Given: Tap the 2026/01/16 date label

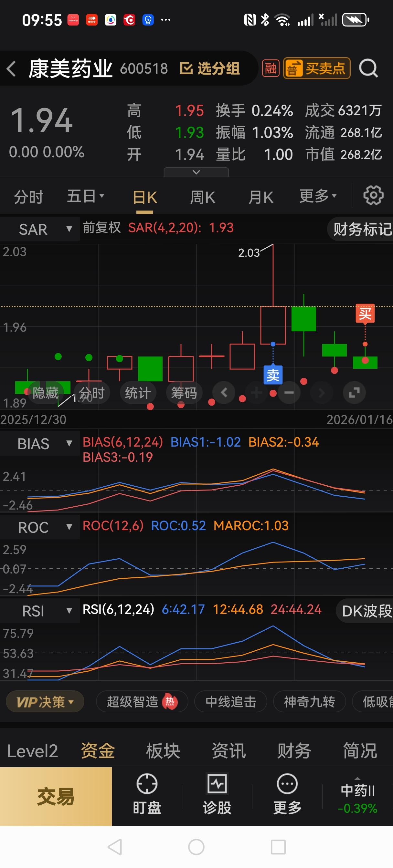Looking at the screenshot, I should 360,419.
